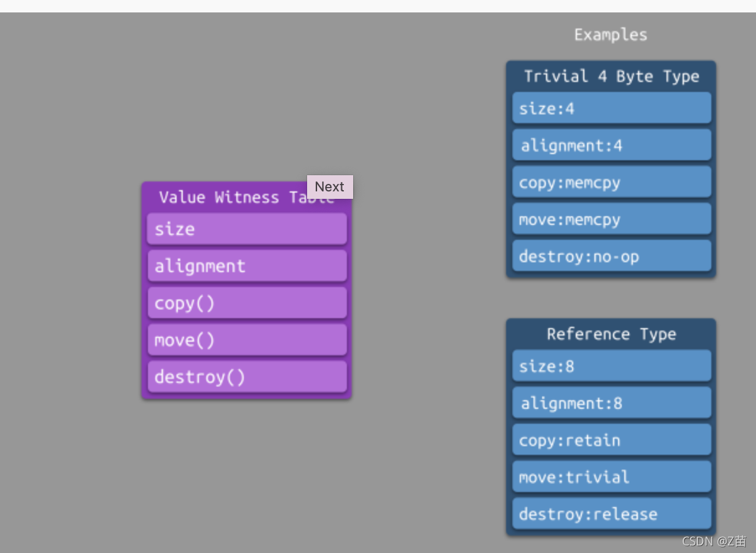Click the move() entry in purple table
This screenshot has width=756, height=553.
[x=247, y=340]
